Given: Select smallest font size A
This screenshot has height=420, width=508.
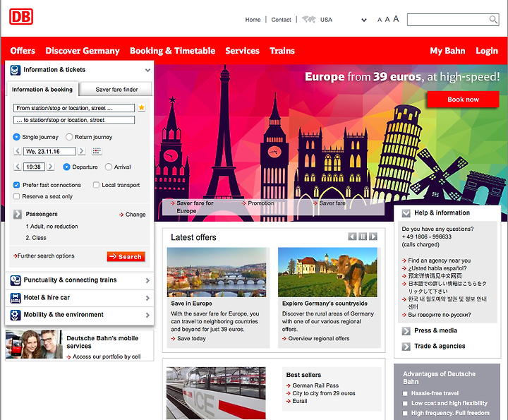Looking at the screenshot, I should [x=380, y=20].
